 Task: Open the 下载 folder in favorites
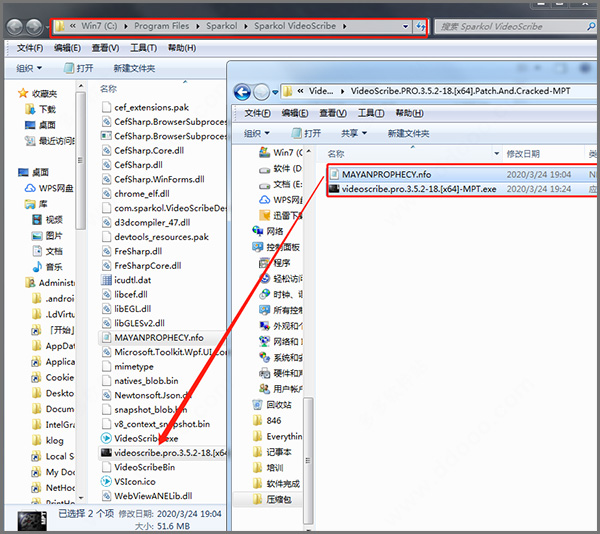pyautogui.click(x=41, y=109)
